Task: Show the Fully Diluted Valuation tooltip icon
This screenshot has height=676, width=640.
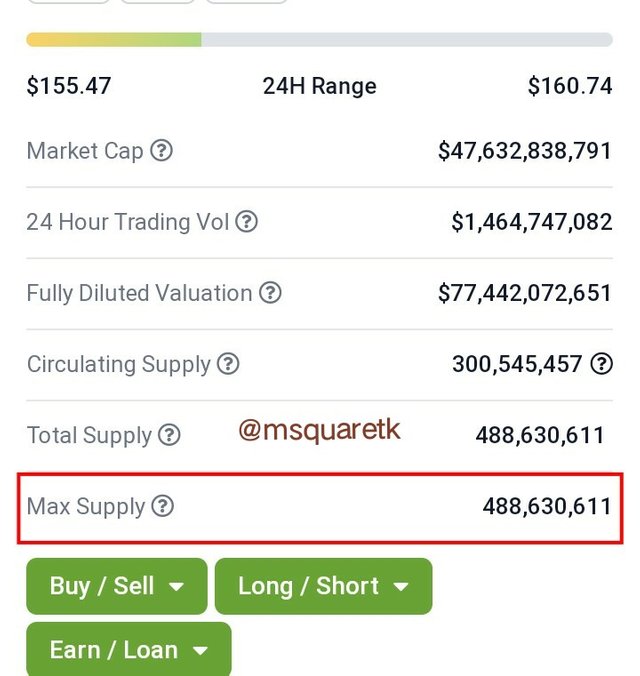Action: (270, 292)
